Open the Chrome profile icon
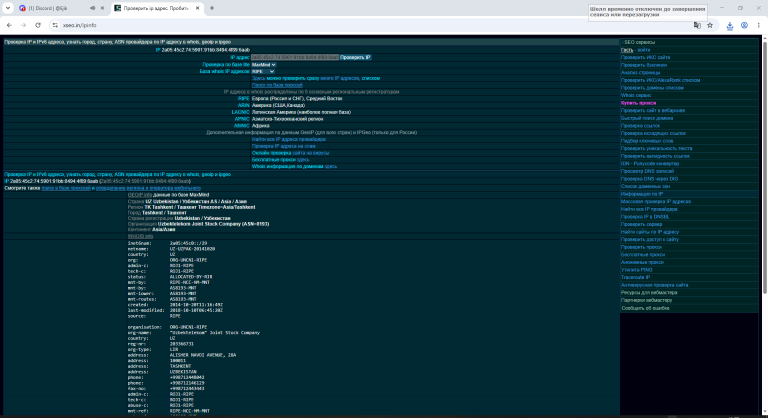The width and height of the screenshot is (768, 418). click(744, 25)
